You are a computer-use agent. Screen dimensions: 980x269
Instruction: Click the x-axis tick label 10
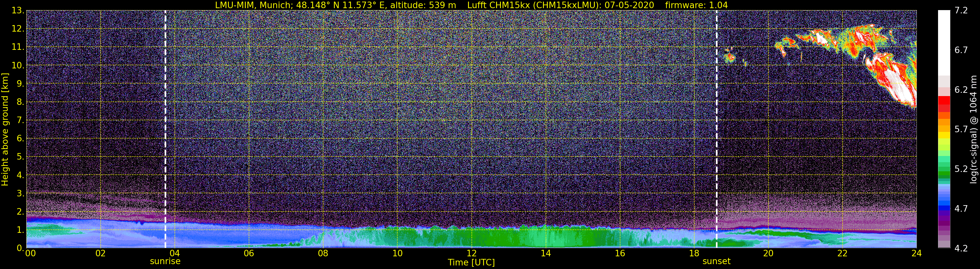point(397,253)
